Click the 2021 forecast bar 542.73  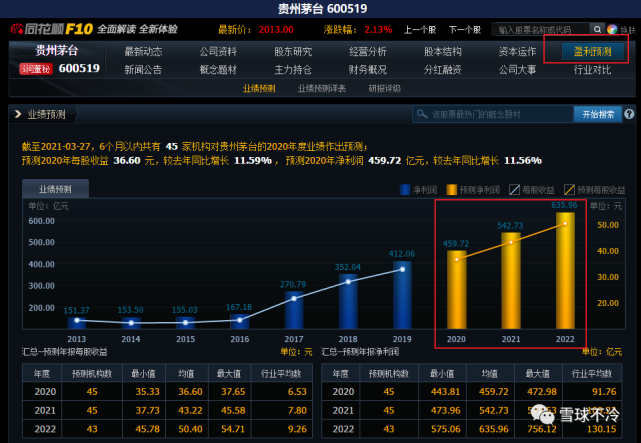511,280
